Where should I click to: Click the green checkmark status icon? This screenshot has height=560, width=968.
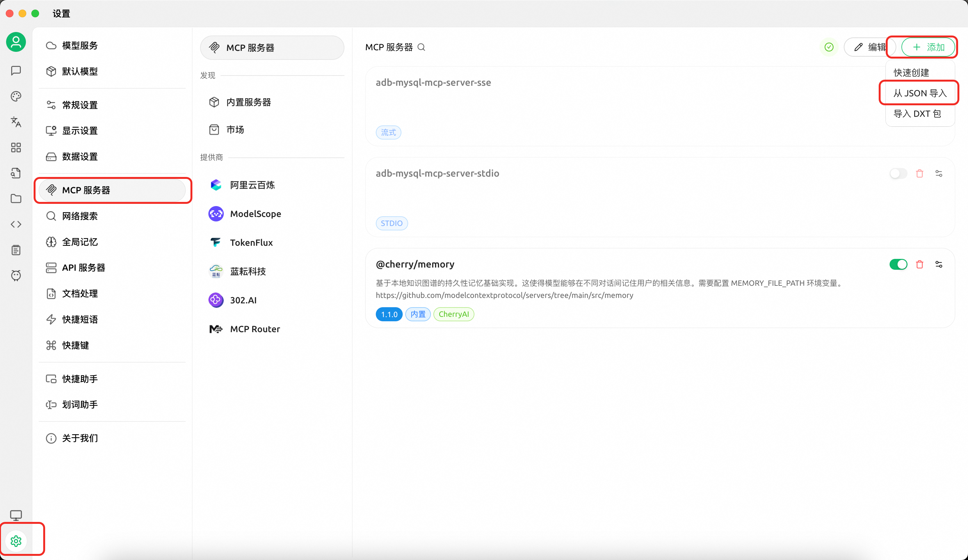828,47
